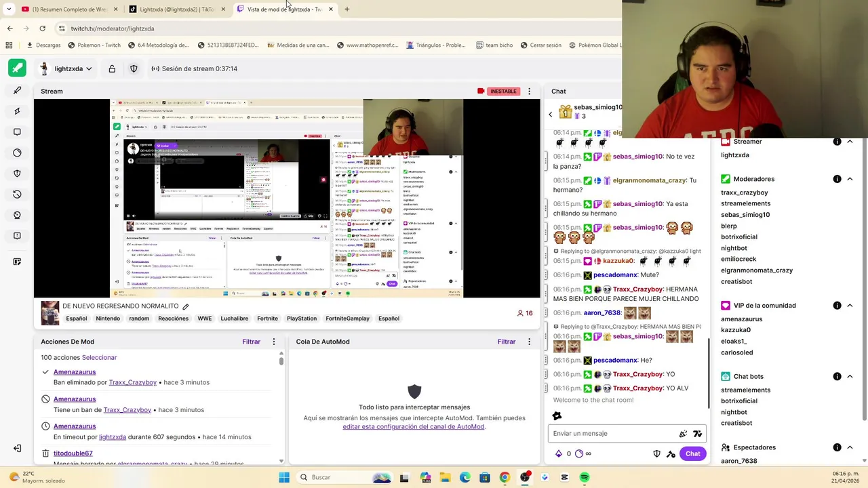Open the shield alert icon in sidebar
Viewport: 868px width, 488px height.
(x=17, y=174)
